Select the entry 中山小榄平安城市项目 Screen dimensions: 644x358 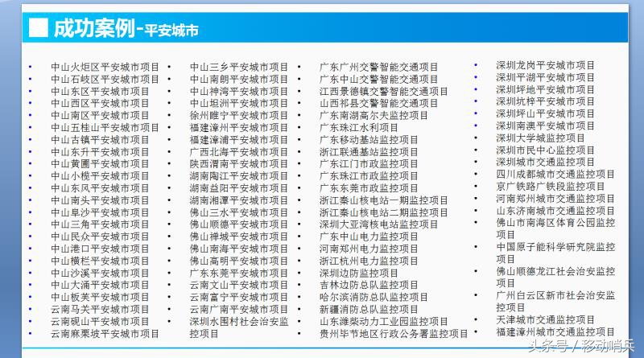tap(100, 175)
